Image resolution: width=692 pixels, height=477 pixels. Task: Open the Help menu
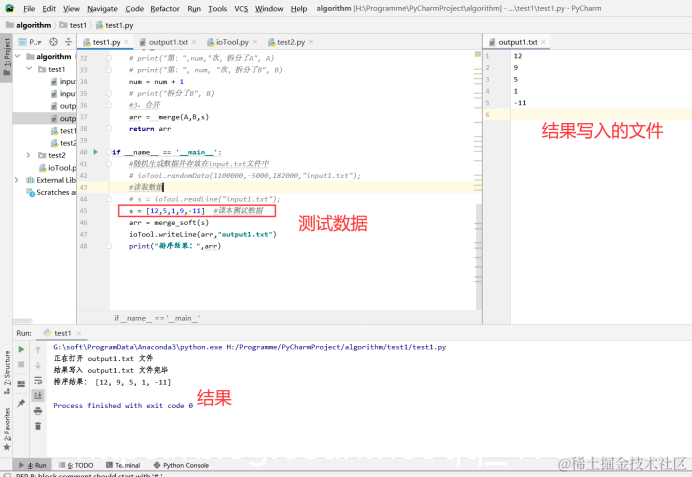(x=299, y=8)
